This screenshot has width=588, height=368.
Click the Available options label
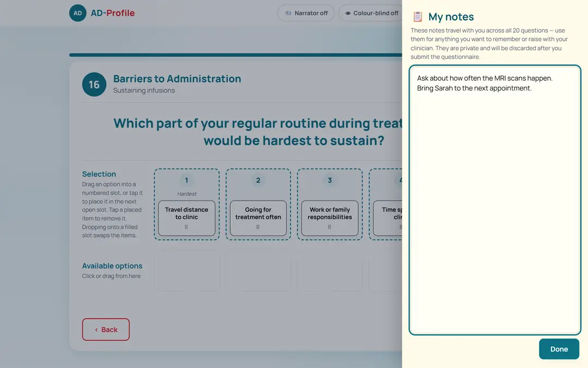click(112, 266)
